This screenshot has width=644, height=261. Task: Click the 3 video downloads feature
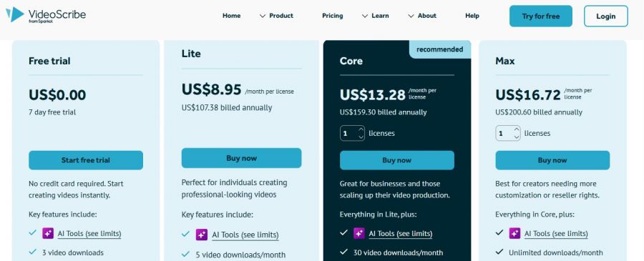[x=73, y=253]
